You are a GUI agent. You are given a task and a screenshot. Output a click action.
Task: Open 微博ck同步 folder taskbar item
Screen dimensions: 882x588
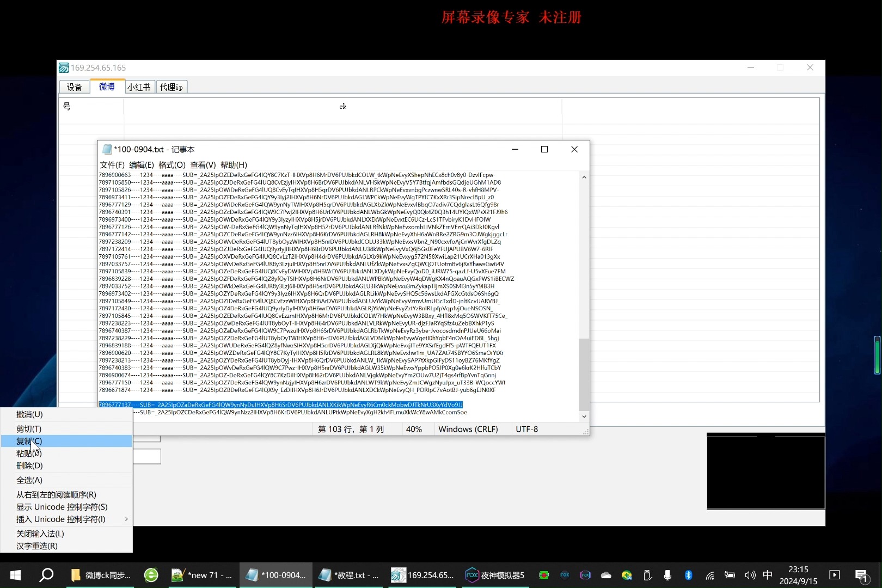click(101, 575)
